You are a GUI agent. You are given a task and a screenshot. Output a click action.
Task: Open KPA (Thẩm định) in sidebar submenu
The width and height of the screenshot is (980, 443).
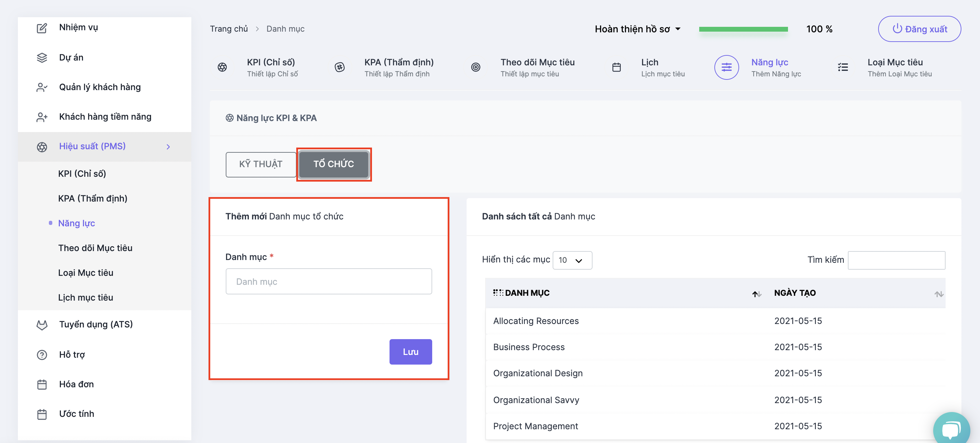[93, 198]
